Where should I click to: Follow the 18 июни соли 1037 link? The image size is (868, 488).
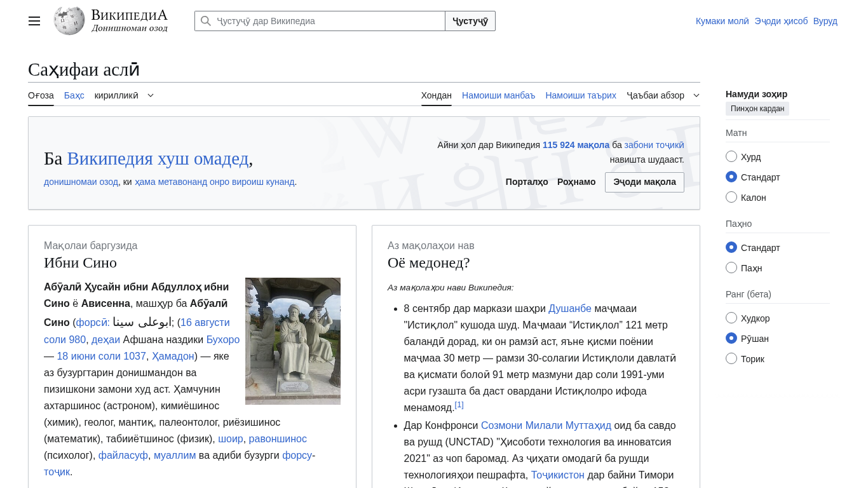(x=102, y=356)
